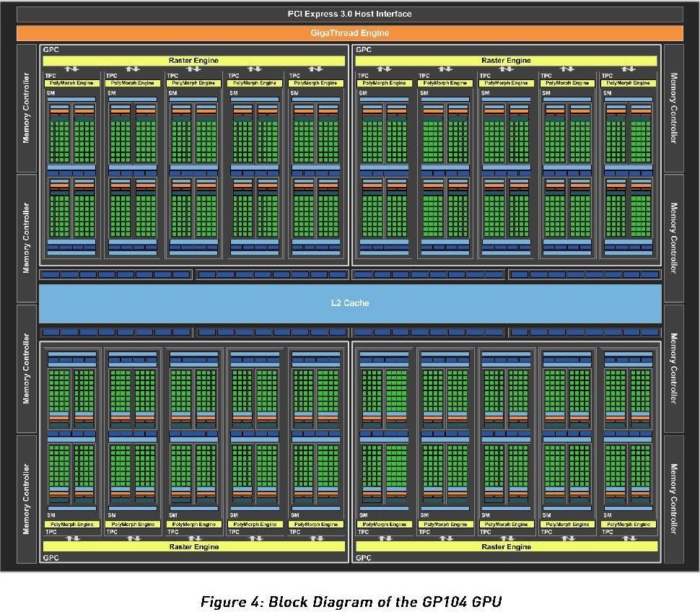This screenshot has width=700, height=612.
Task: Click the GPC label of the upper-right cluster
Action: tap(364, 50)
